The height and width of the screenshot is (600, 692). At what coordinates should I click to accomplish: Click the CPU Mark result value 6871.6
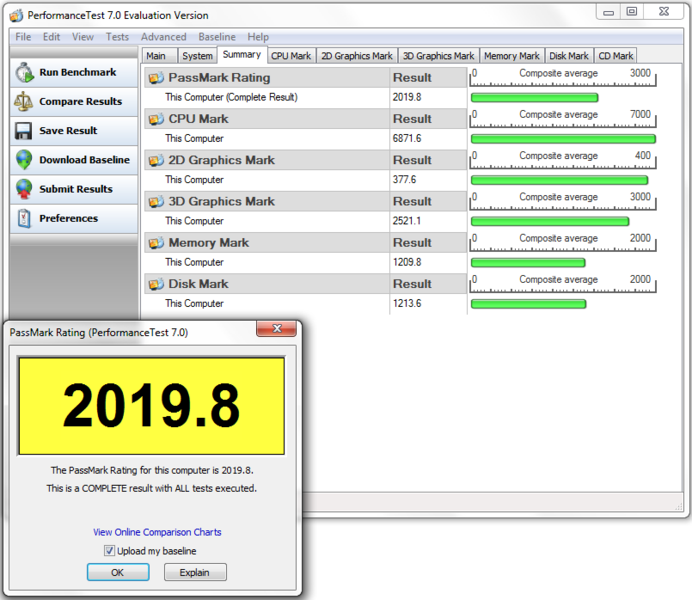407,139
